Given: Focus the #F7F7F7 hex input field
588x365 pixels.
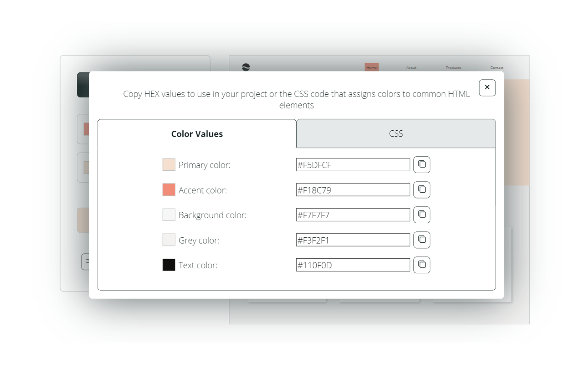Looking at the screenshot, I should [x=353, y=215].
